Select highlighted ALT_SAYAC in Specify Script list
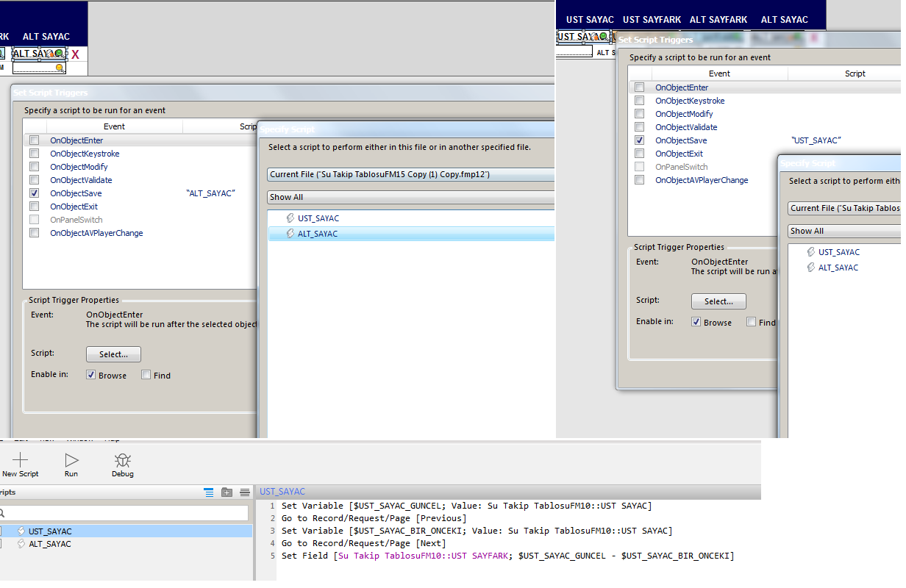This screenshot has height=588, width=906. [x=318, y=234]
